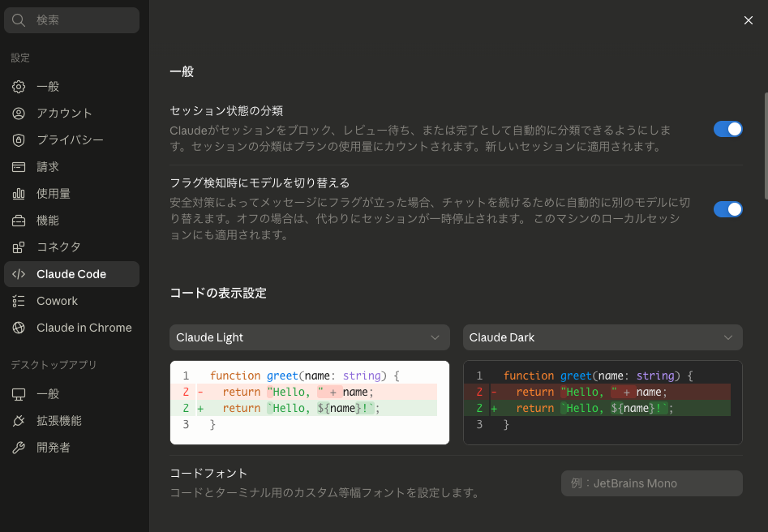Click the セッション状態の分類 label
Viewport: 768px width, 532px height.
(226, 111)
